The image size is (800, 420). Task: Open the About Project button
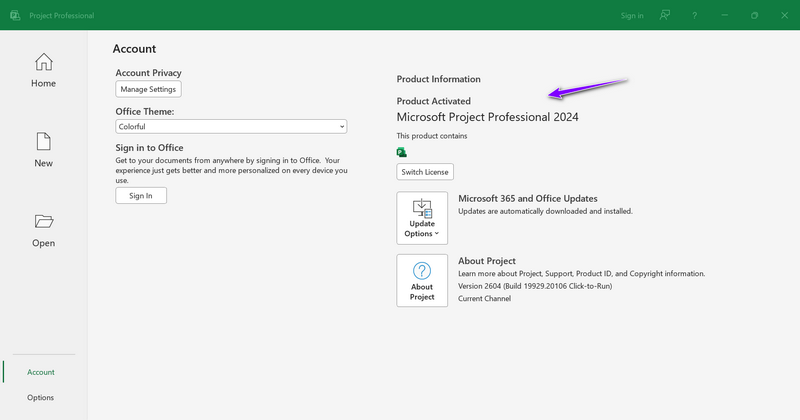tap(422, 281)
